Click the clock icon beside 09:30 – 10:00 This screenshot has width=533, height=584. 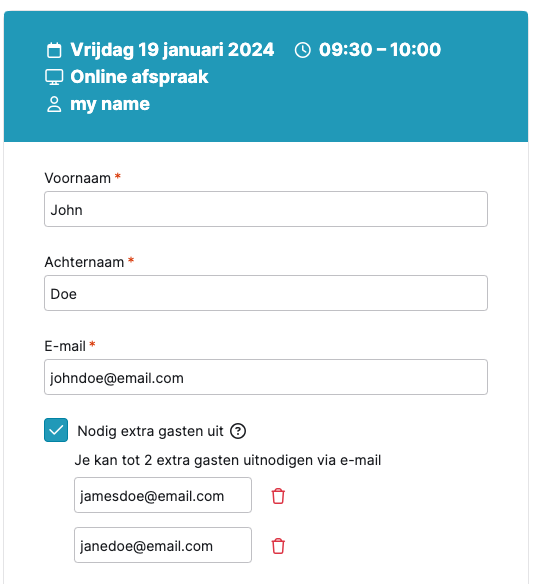pos(302,50)
